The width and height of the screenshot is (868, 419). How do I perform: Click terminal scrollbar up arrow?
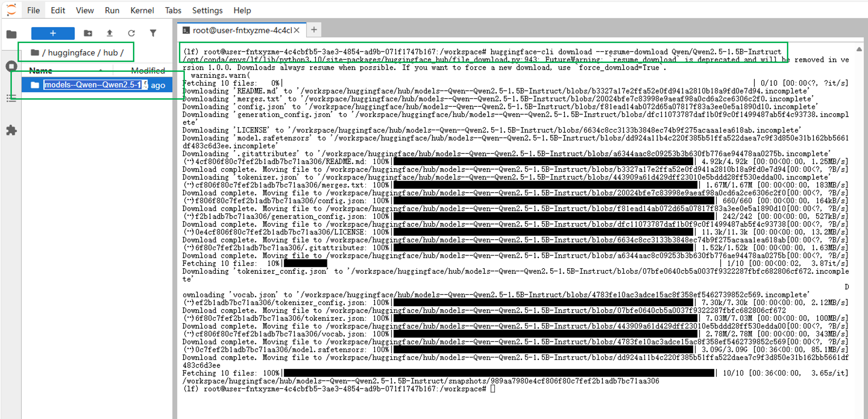pyautogui.click(x=859, y=50)
